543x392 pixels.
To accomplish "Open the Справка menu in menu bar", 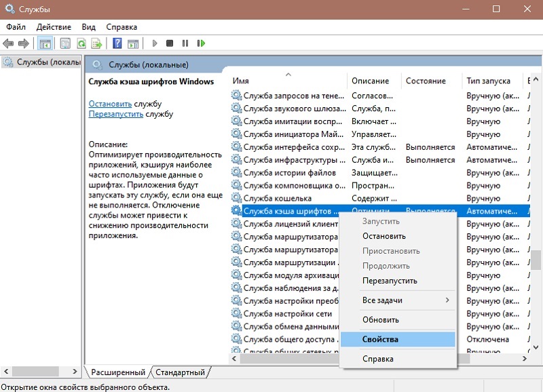I will click(x=121, y=27).
